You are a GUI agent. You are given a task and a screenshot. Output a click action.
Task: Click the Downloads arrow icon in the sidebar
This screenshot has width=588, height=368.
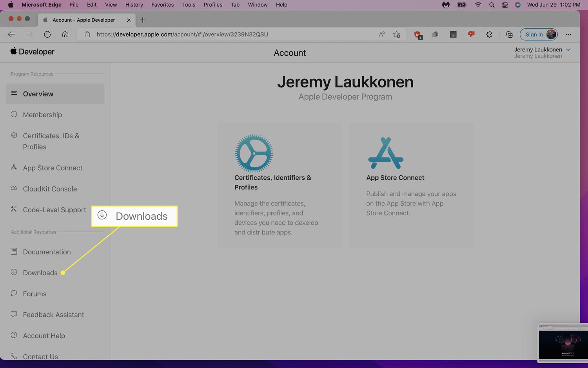point(14,272)
